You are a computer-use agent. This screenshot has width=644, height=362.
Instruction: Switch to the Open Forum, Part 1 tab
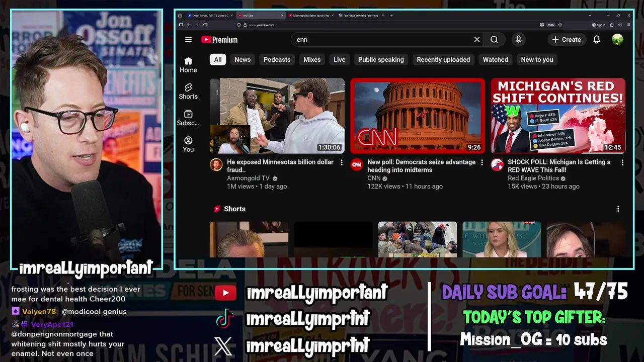point(210,16)
